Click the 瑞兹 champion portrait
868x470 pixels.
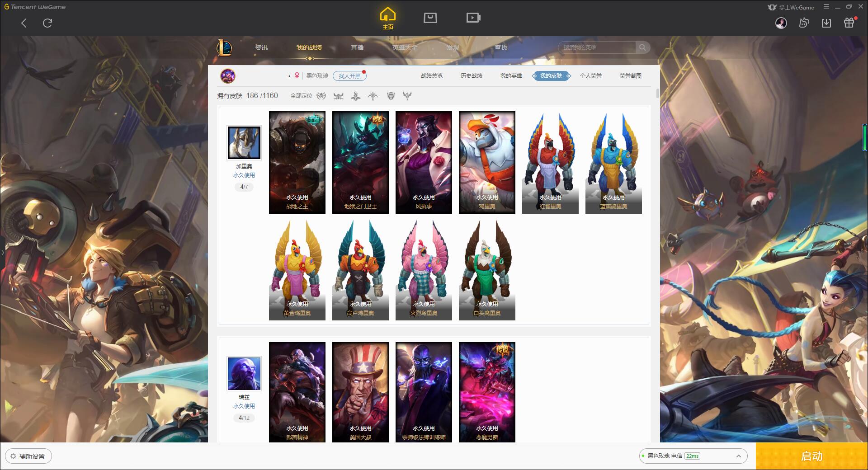click(244, 374)
